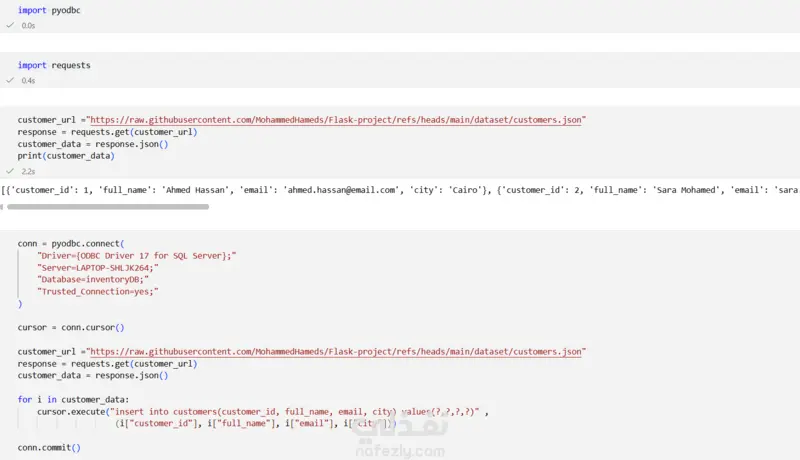Image resolution: width=800 pixels, height=460 pixels.
Task: Click the 0.0s execution time label
Action: (28, 25)
